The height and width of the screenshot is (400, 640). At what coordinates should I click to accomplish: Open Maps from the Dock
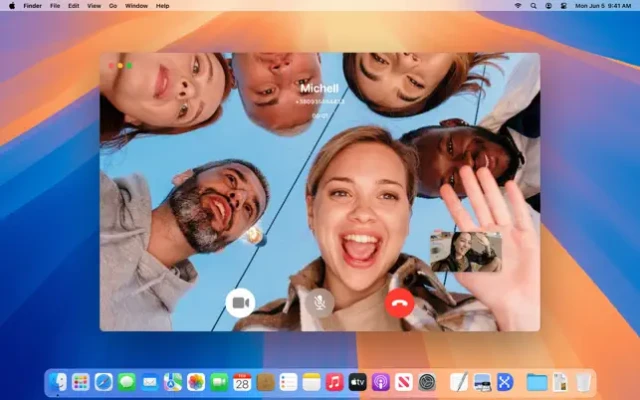[173, 382]
